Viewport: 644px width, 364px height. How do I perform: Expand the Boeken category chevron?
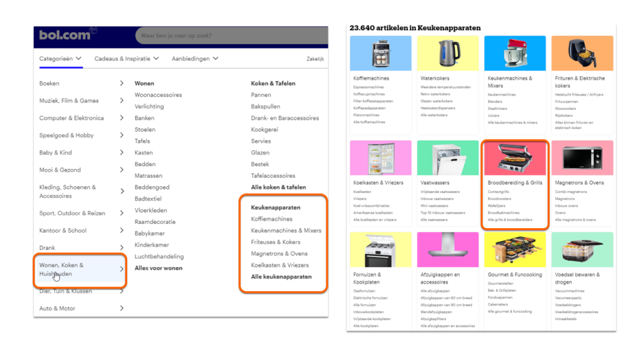tap(121, 84)
